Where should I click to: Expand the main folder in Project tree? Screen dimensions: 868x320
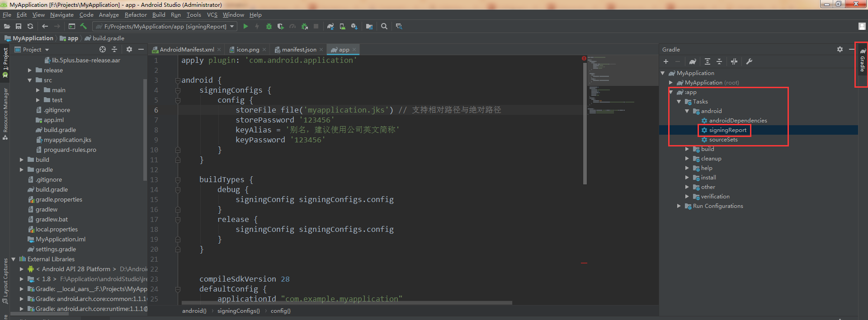pos(38,90)
